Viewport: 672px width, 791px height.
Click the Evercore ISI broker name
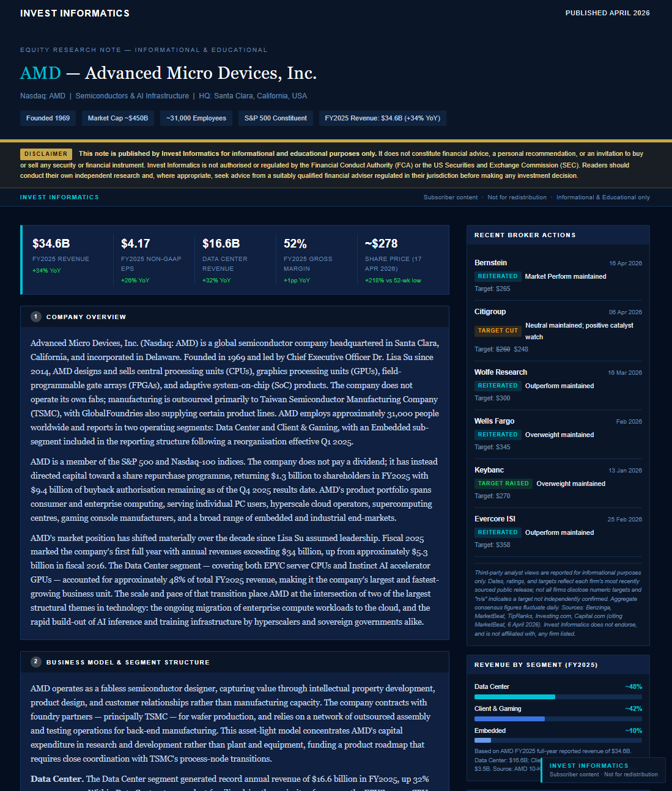(x=495, y=519)
